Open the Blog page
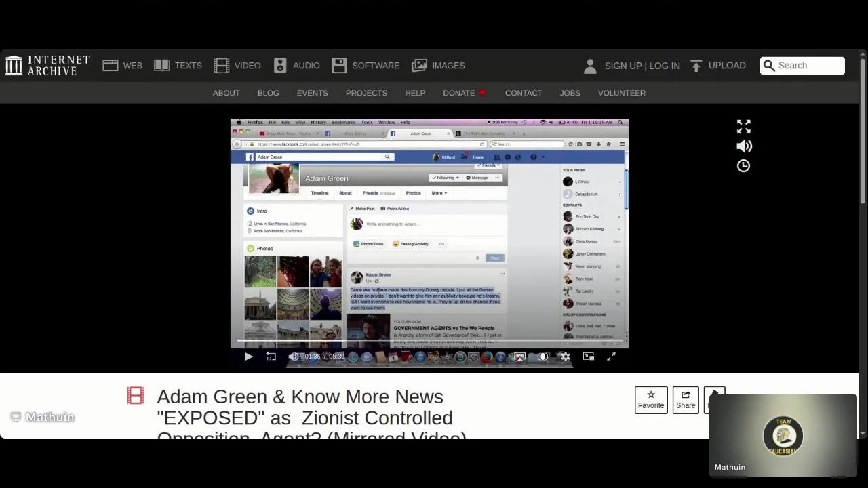The height and width of the screenshot is (488, 868). [x=269, y=93]
